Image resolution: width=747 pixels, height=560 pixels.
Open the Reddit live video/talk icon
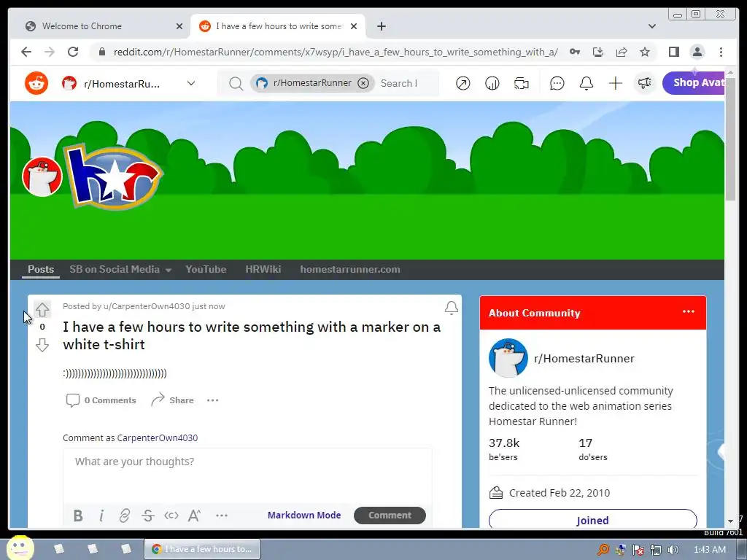pos(521,83)
